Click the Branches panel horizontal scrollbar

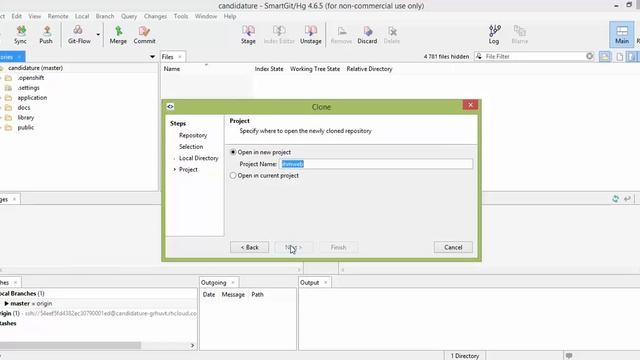point(70,345)
